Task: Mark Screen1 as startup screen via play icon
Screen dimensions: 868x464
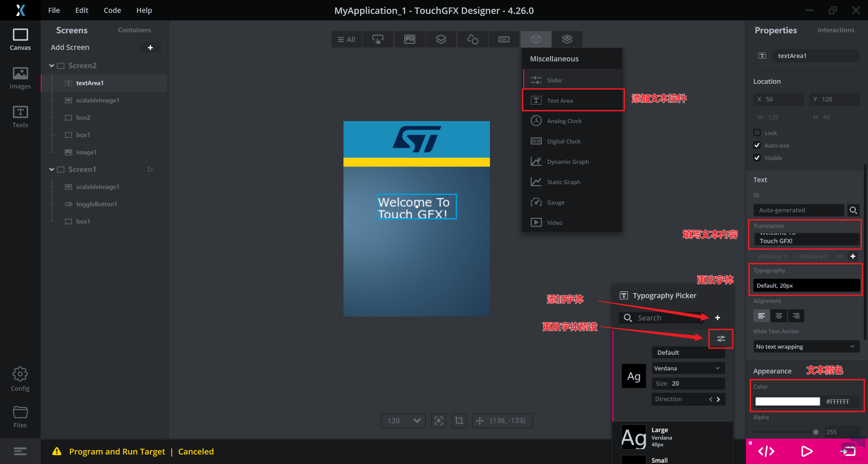Action: coord(151,170)
